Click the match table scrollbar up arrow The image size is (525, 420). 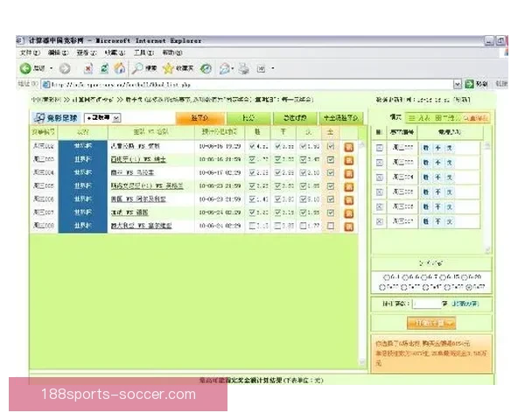click(x=362, y=144)
